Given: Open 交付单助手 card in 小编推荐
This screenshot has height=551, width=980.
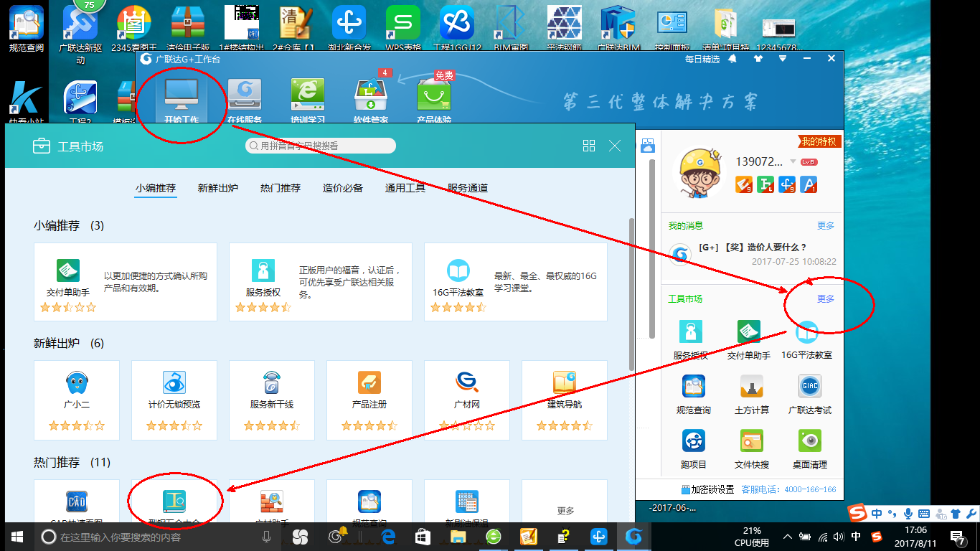Looking at the screenshot, I should pyautogui.click(x=126, y=282).
